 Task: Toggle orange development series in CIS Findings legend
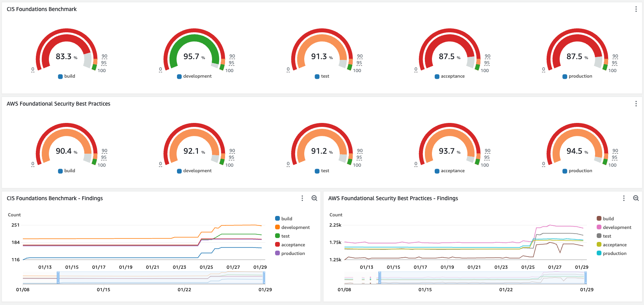292,227
